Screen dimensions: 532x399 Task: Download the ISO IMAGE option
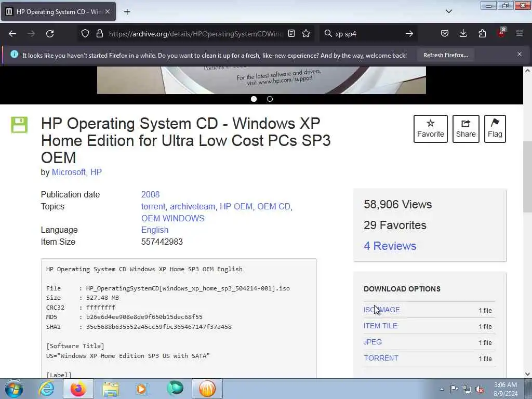[382, 310]
